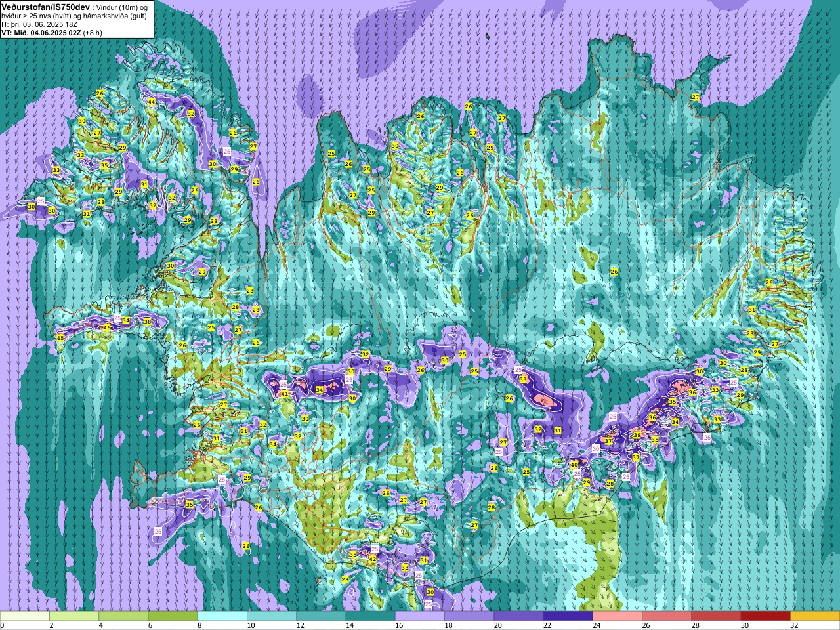Click the scale tick labeled 0

coord(3,625)
